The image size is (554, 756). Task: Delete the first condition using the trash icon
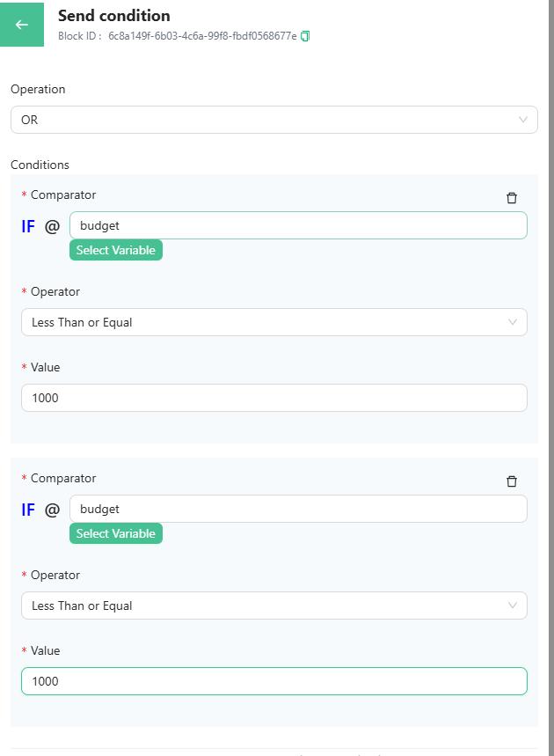[512, 198]
